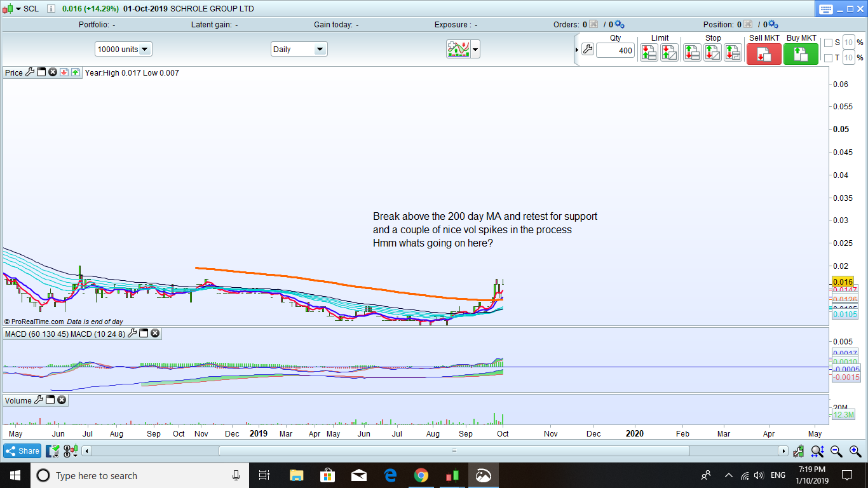Open chart style dropdown arrow

point(475,49)
